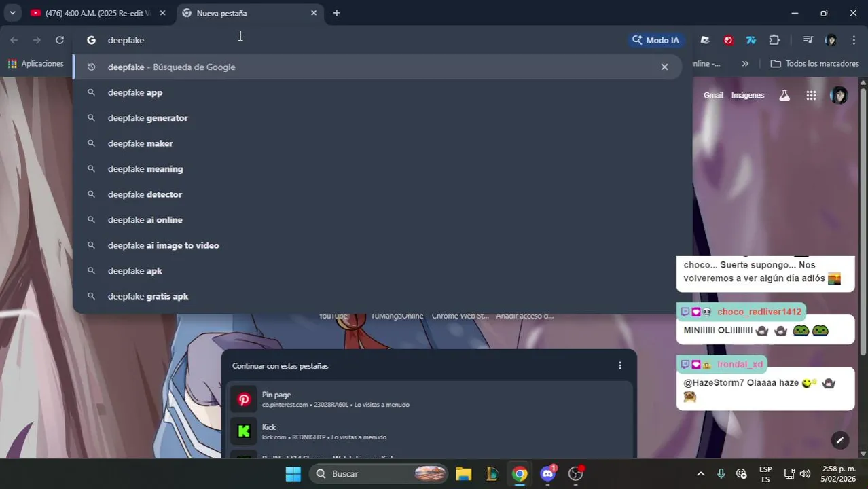This screenshot has height=489, width=868.
Task: Choose the deepfake app suggestion
Action: coord(377,92)
